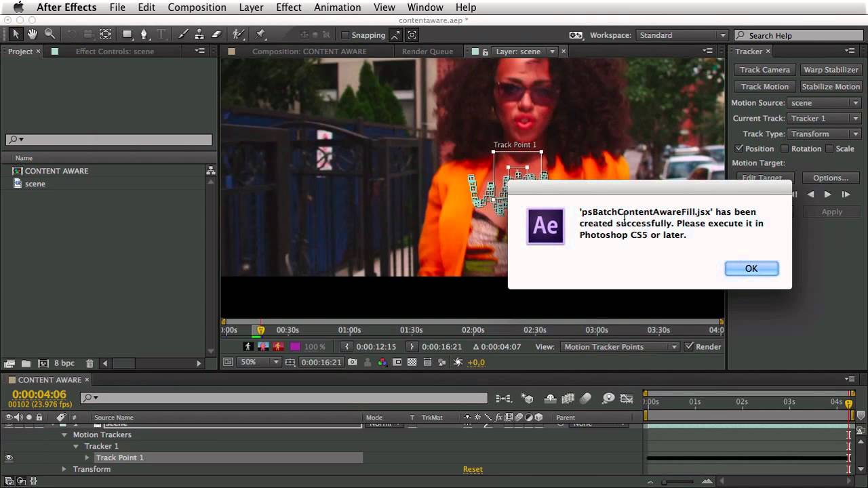Hide Track Point 1 with eye toggle
Image resolution: width=868 pixels, height=488 pixels.
pyautogui.click(x=9, y=457)
